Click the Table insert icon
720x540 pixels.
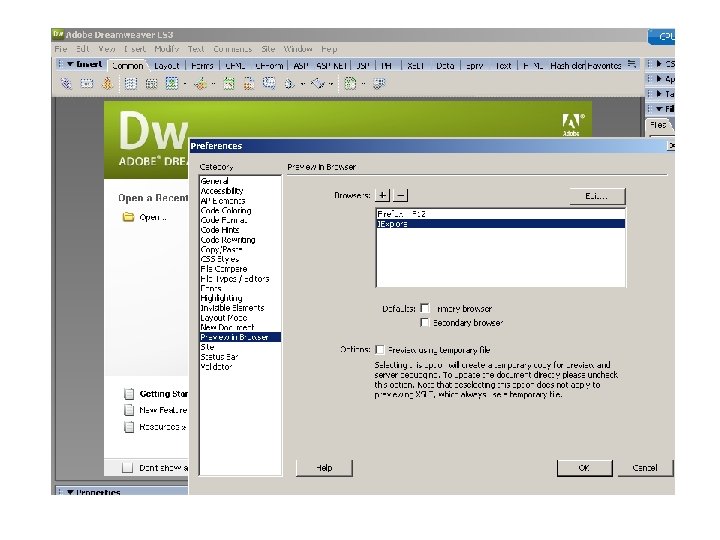131,84
